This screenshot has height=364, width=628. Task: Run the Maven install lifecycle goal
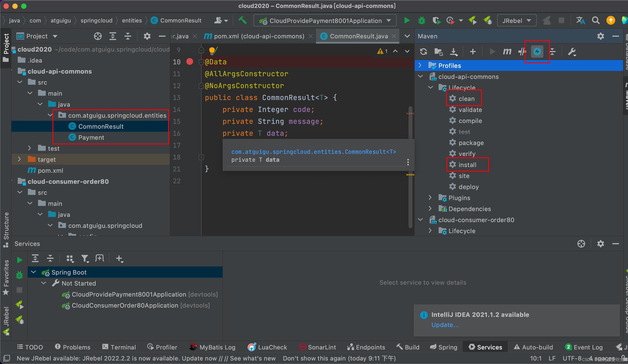tap(467, 165)
